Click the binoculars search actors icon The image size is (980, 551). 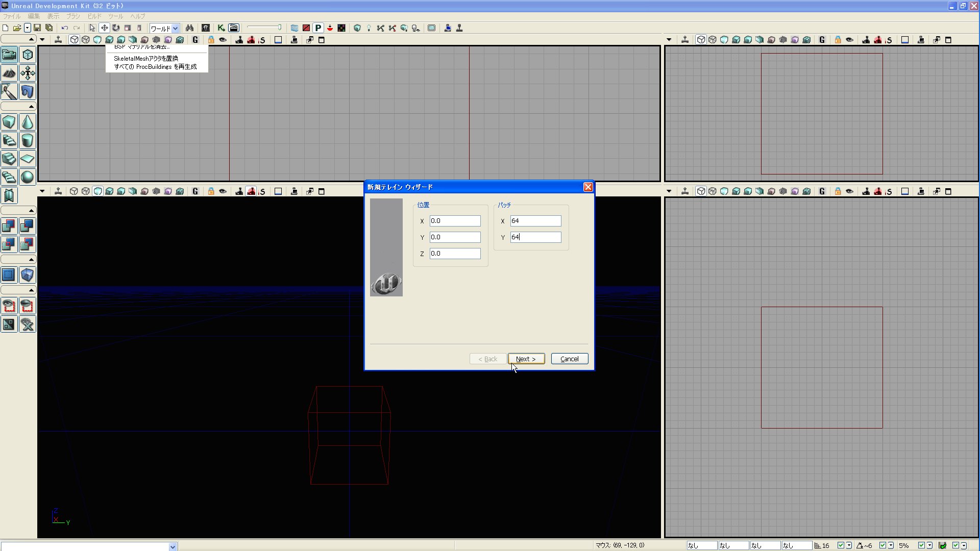coord(189,28)
